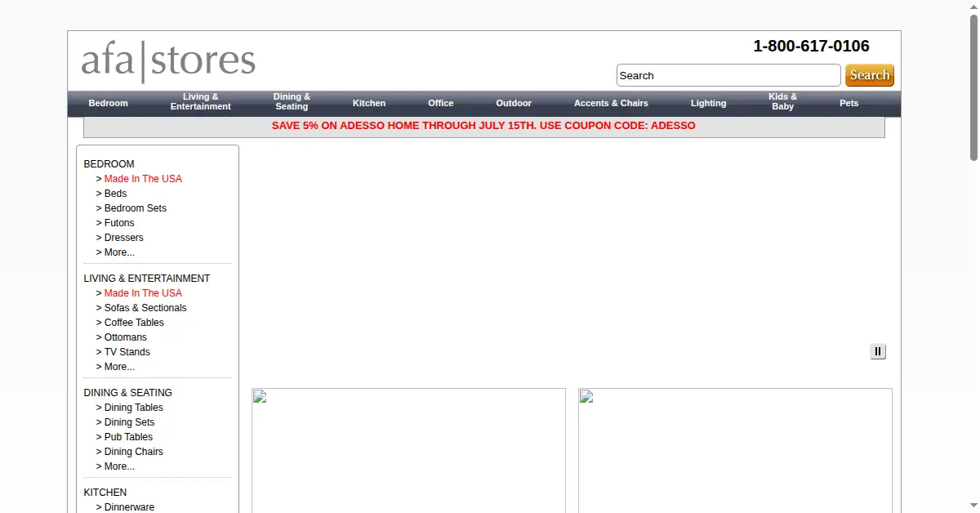Open Pub Tables sidebar link
This screenshot has height=513, width=980.
pyautogui.click(x=128, y=437)
